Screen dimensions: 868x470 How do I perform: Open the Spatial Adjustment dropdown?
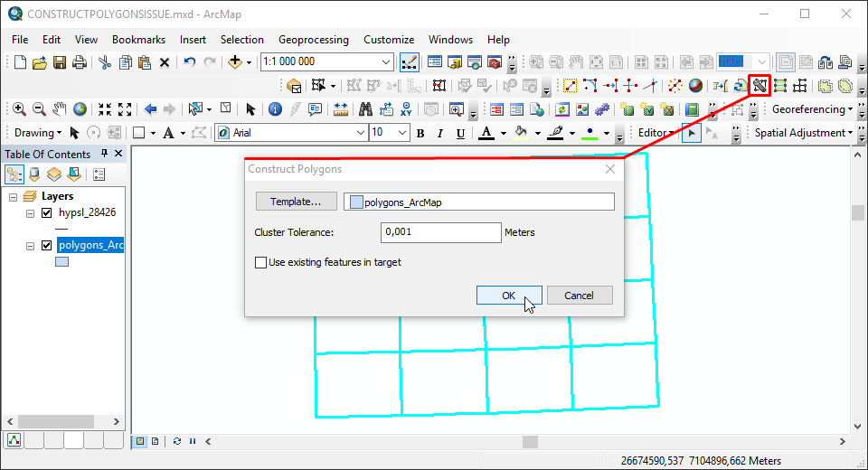pos(804,133)
